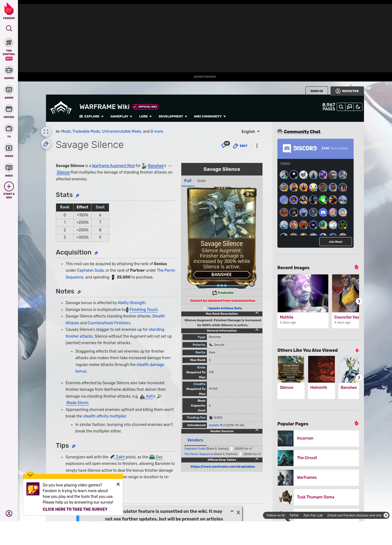This screenshot has height=545, width=392.
Task: Open the Cephalon Suda link in Acquisition
Action: coord(90,270)
